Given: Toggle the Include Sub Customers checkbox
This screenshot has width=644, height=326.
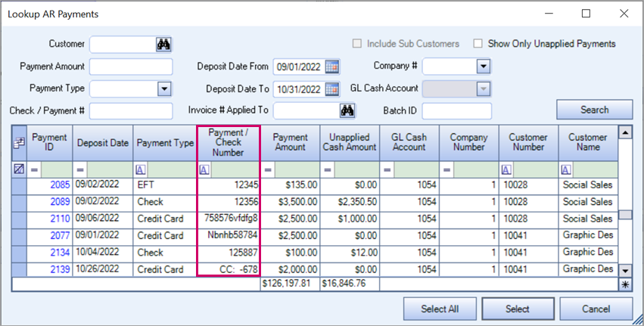Looking at the screenshot, I should coord(358,44).
